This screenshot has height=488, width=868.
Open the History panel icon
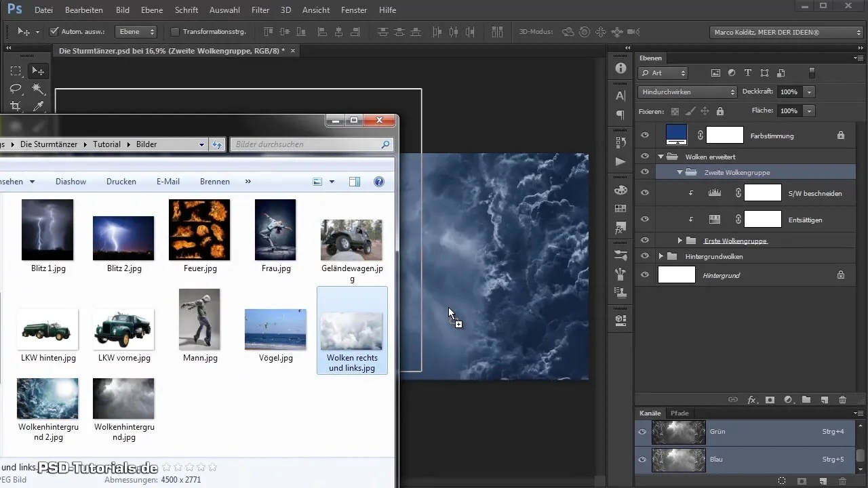pos(620,142)
